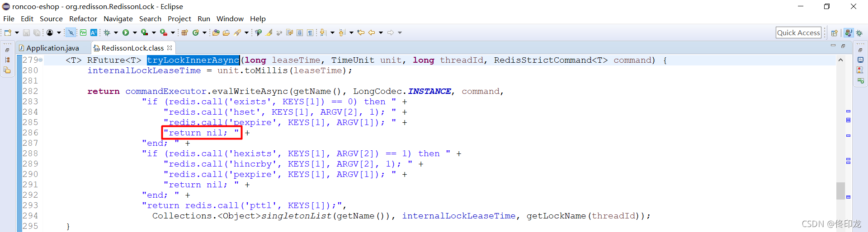Click the bottom icon in right trim
This screenshot has width=868, height=232.
click(860, 81)
